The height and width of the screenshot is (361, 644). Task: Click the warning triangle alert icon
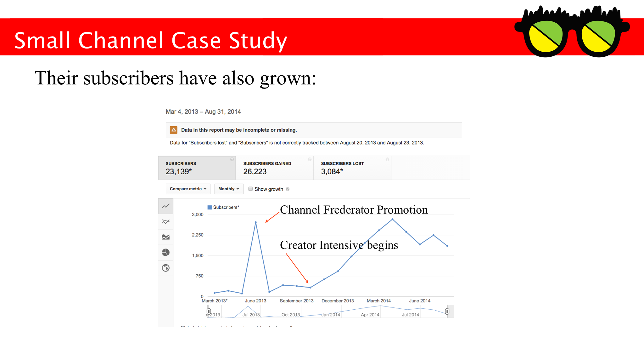[x=172, y=130]
